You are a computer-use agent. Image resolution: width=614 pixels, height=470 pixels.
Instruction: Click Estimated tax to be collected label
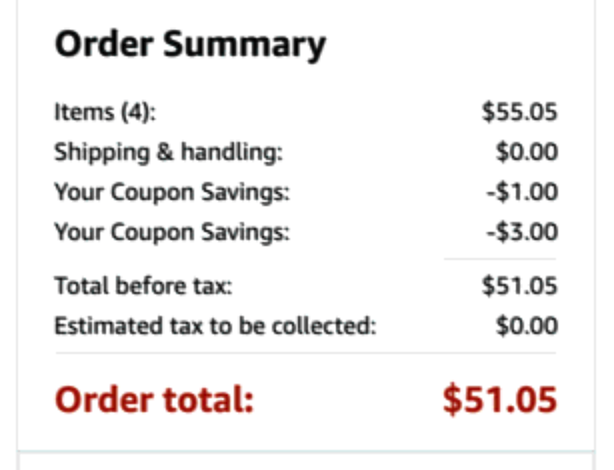click(215, 326)
